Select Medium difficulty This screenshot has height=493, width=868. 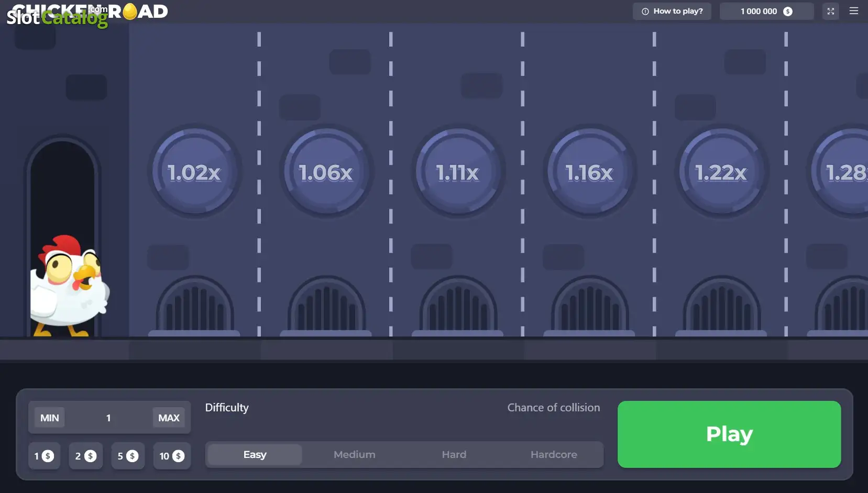coord(354,455)
